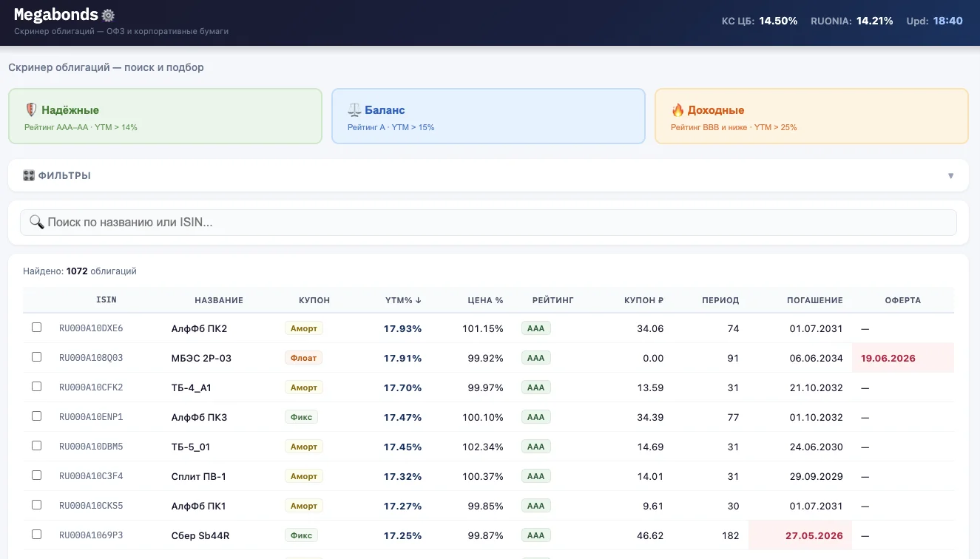
Task: Click offer date 19.06.2026
Action: coord(888,358)
